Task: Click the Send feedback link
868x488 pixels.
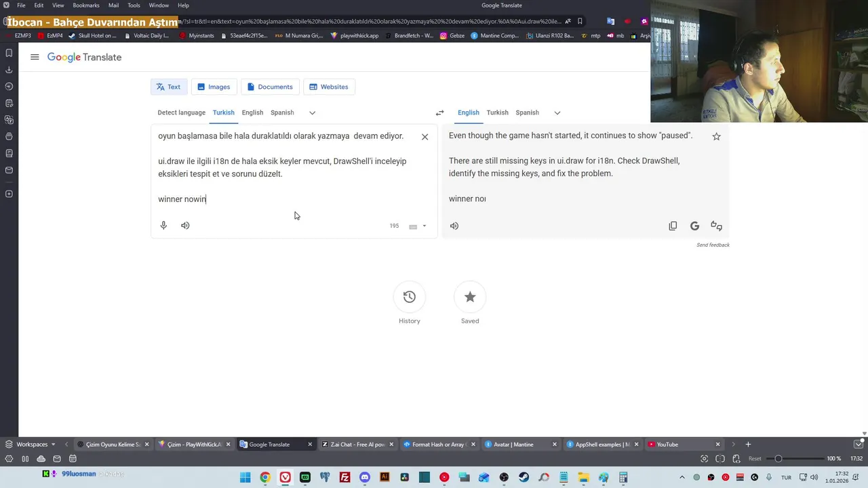Action: pos(713,245)
